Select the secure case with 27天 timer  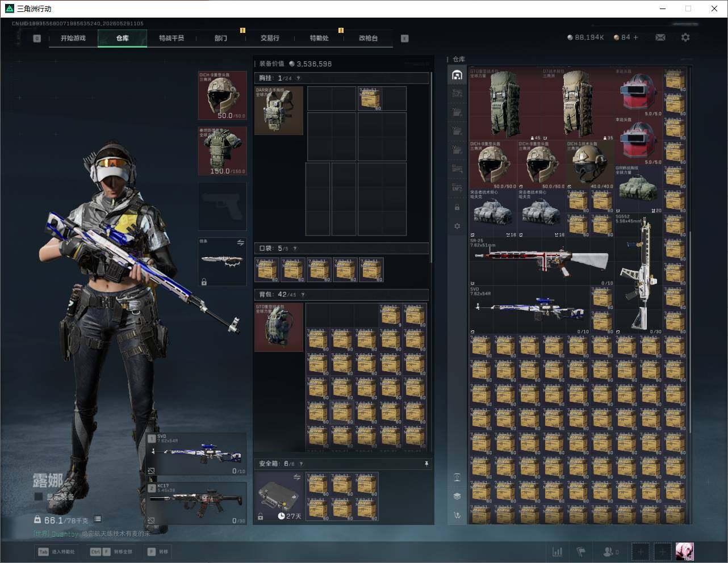(x=279, y=496)
